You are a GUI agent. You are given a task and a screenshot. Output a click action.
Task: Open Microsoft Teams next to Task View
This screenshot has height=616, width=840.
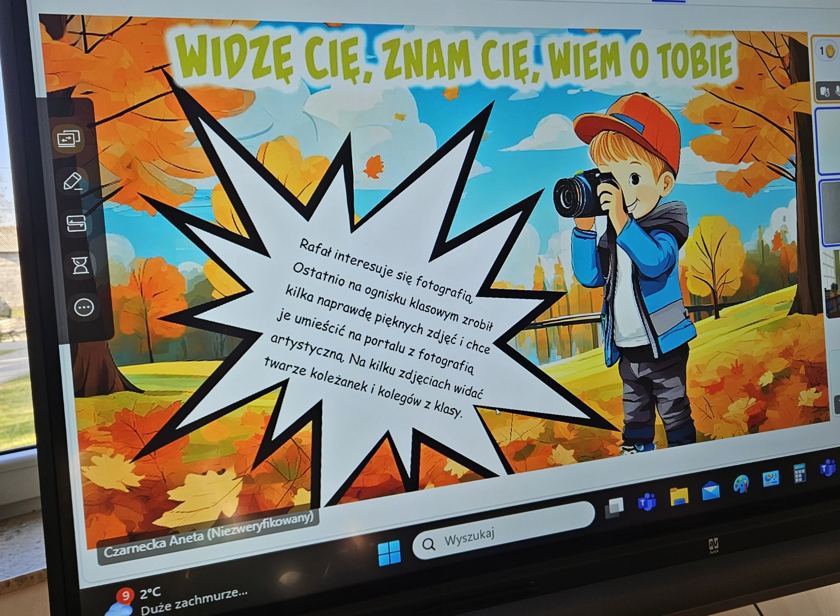point(647,501)
